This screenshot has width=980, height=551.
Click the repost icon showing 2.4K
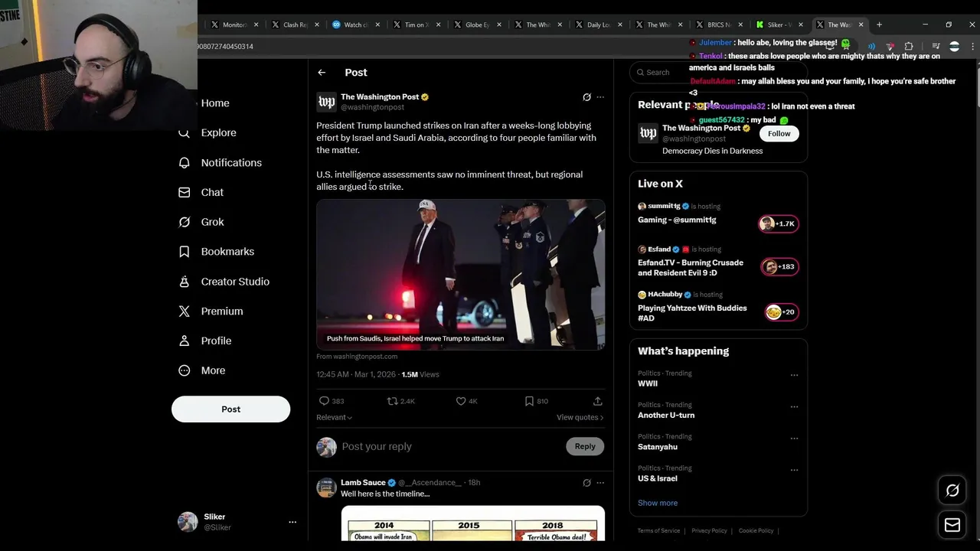(x=392, y=401)
